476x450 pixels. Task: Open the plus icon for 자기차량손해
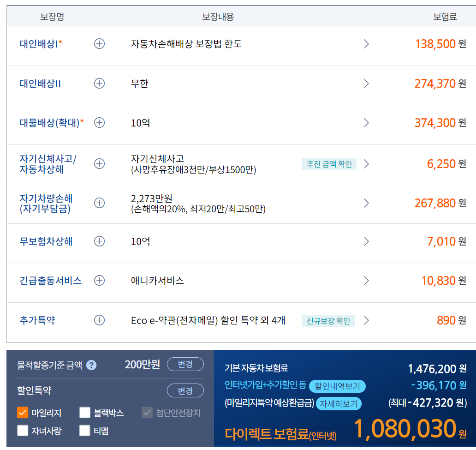(x=99, y=203)
